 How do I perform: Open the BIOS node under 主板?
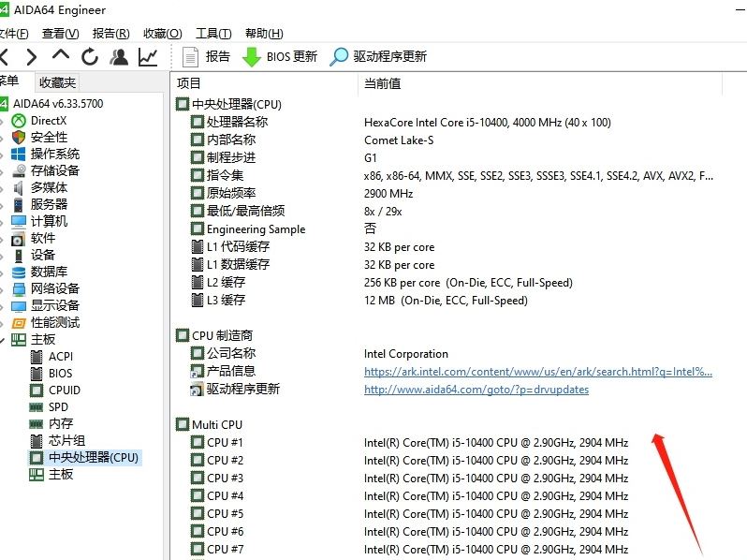click(x=51, y=373)
